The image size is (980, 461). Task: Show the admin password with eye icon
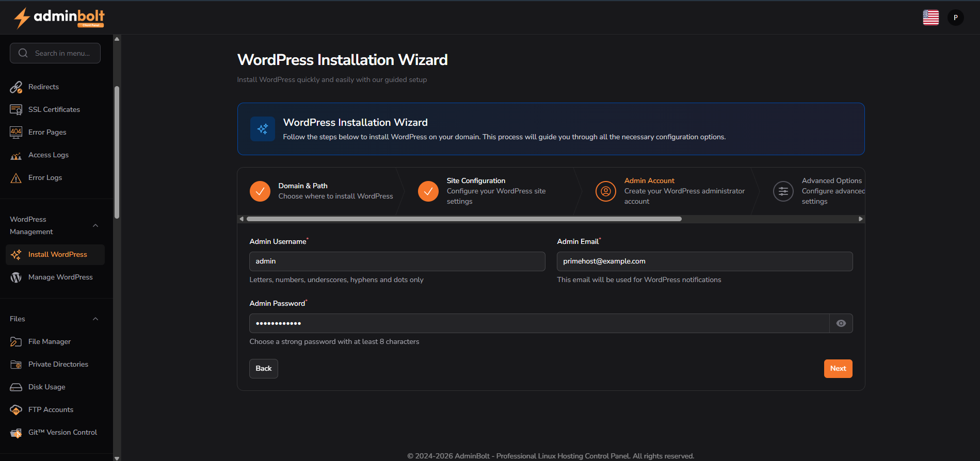(841, 323)
